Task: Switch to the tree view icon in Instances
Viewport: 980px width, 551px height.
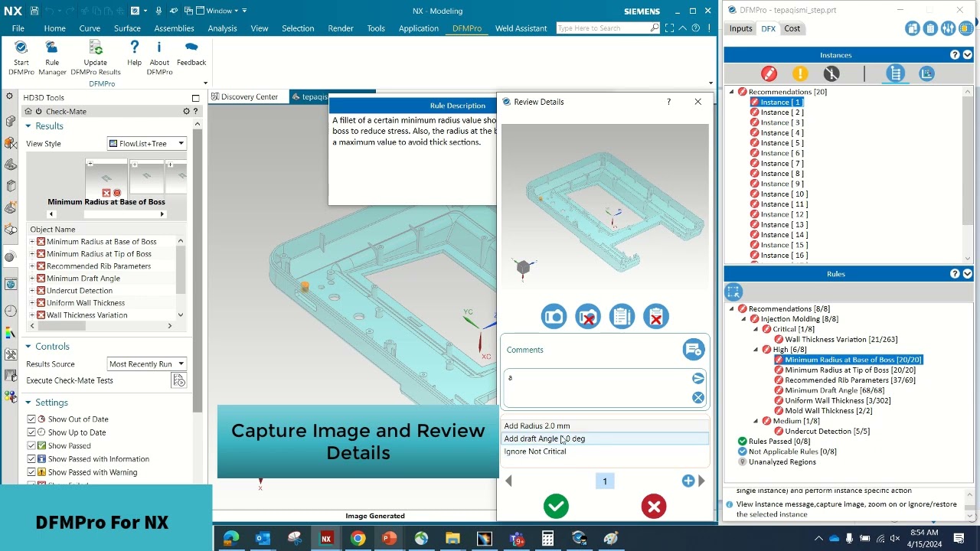Action: coord(895,73)
